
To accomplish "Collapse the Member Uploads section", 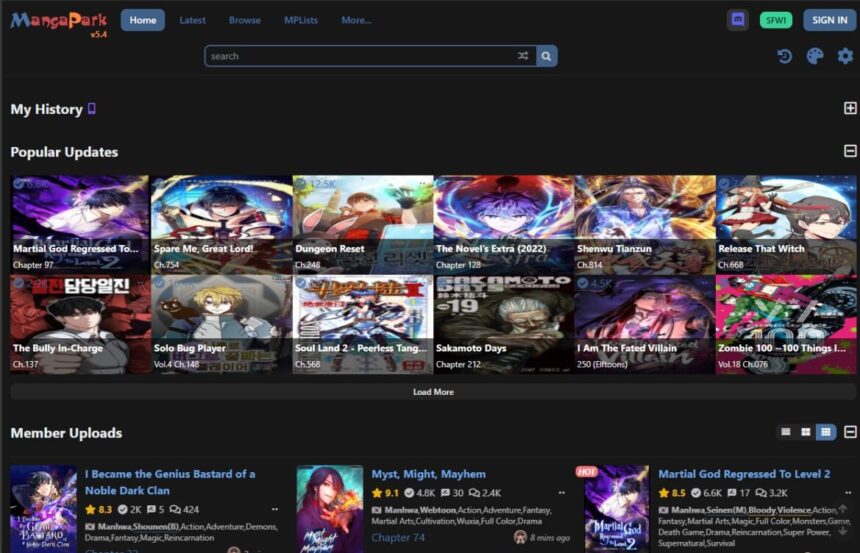I will 850,432.
